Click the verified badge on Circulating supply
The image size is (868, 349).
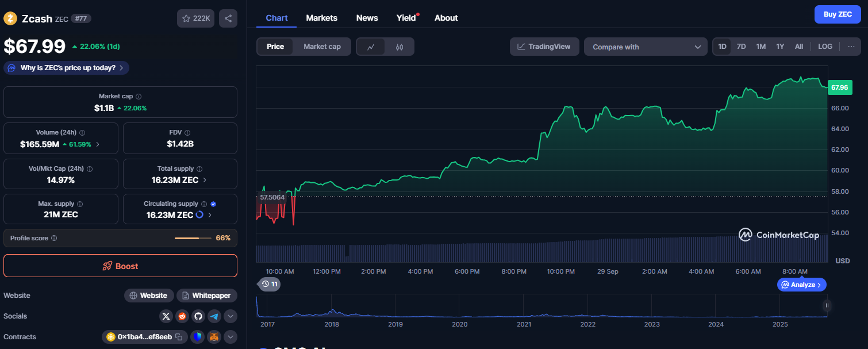tap(213, 204)
